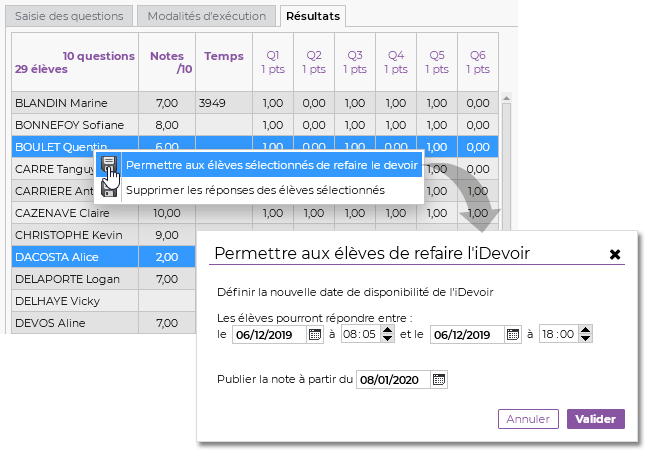Adjust start time 08:05 stepper arrows
This screenshot has width=654, height=460.
point(376,335)
